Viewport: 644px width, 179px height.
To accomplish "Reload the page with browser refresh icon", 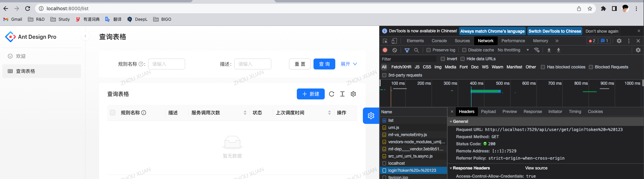I will point(28,9).
